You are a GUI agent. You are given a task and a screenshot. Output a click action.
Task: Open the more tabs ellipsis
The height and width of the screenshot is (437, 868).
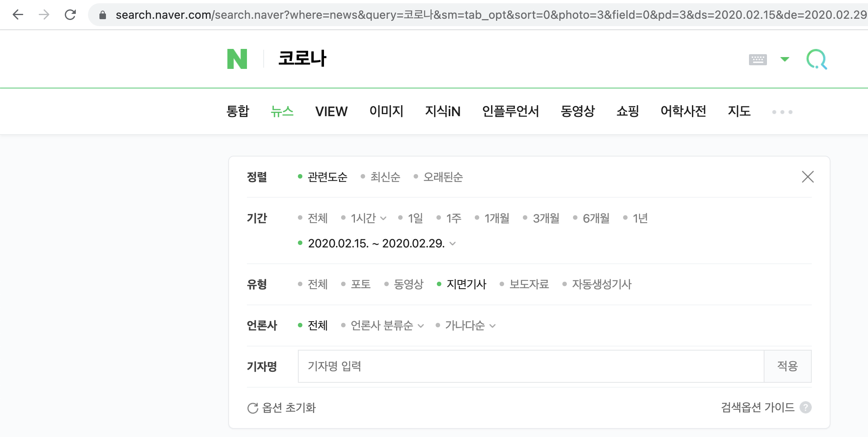pos(782,112)
